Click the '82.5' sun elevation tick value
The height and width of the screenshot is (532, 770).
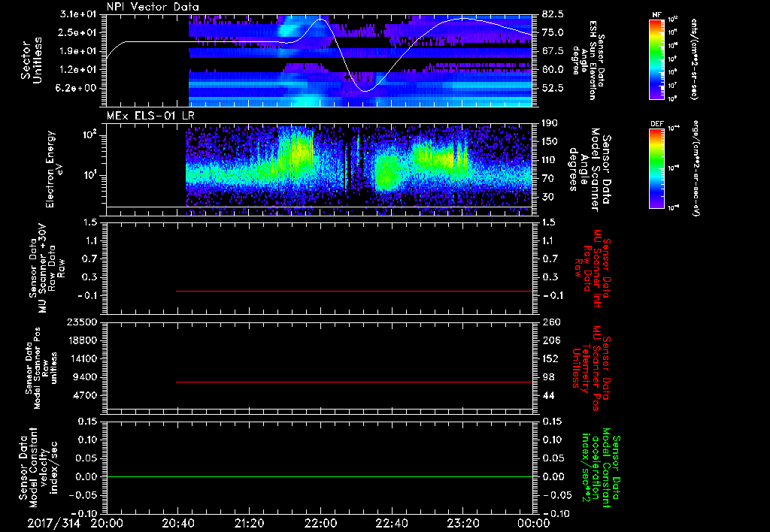pyautogui.click(x=553, y=14)
